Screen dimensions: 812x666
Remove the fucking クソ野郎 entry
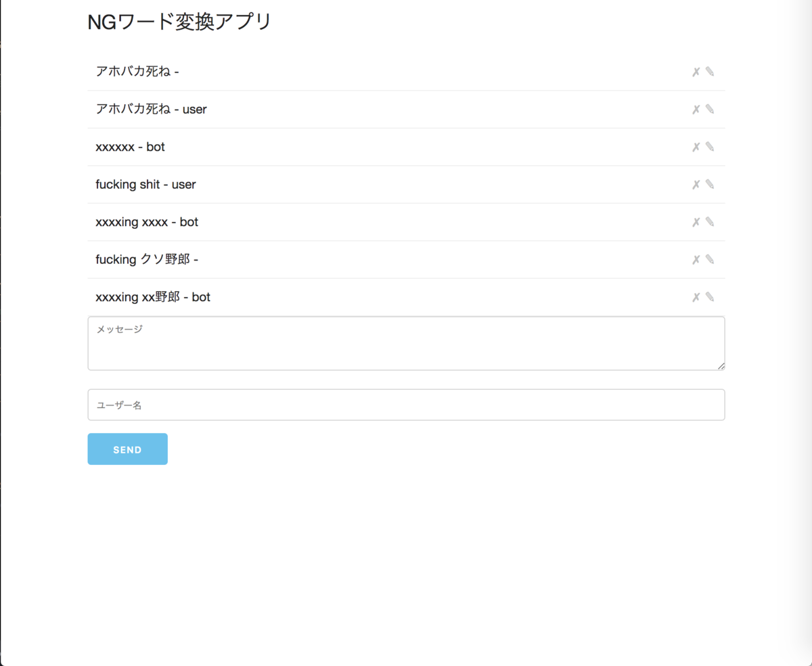click(x=694, y=259)
